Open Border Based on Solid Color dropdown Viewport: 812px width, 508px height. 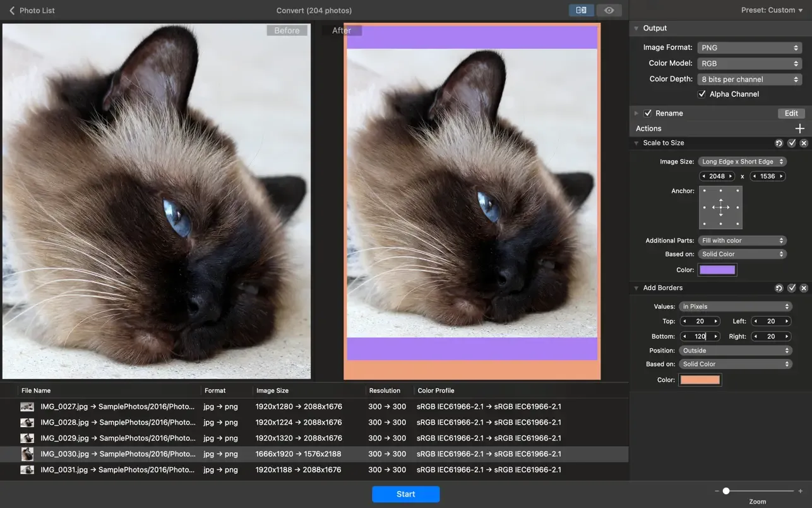[735, 364]
